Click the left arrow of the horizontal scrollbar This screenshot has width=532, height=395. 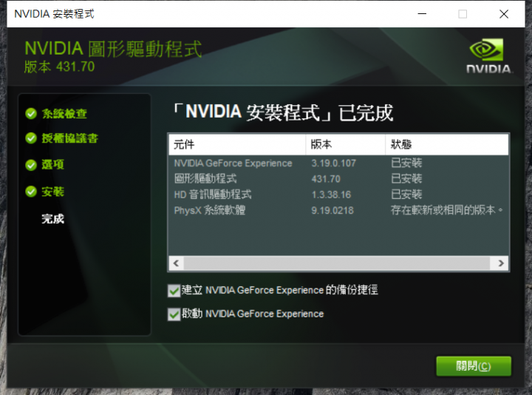point(176,263)
